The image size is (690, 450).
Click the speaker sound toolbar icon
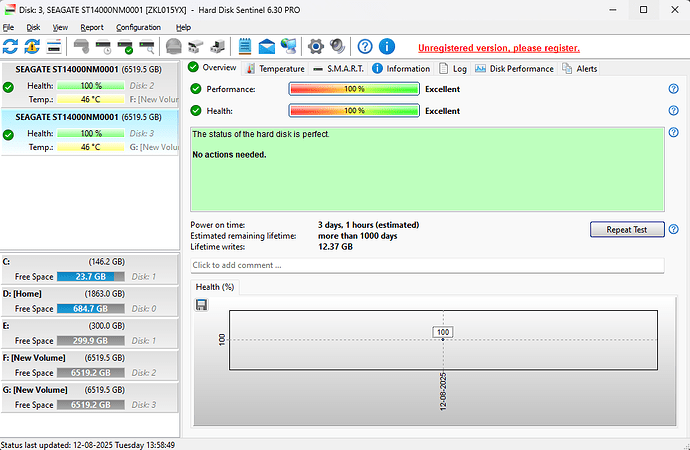pos(338,46)
